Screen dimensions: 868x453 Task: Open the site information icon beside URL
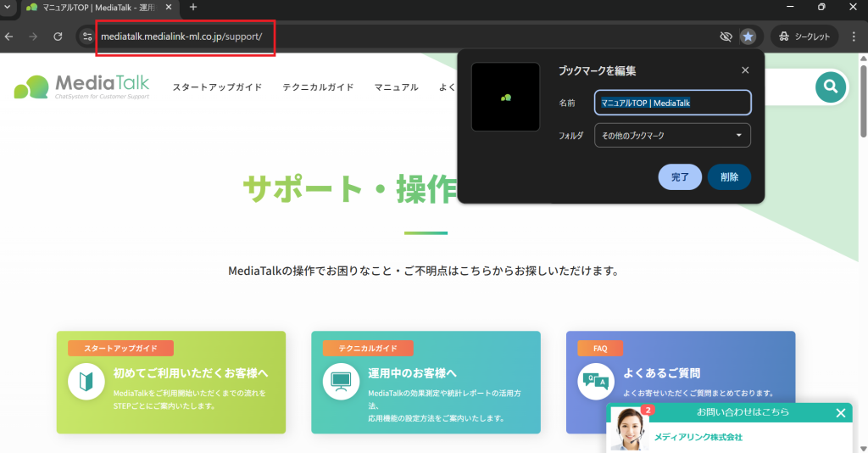pos(86,36)
